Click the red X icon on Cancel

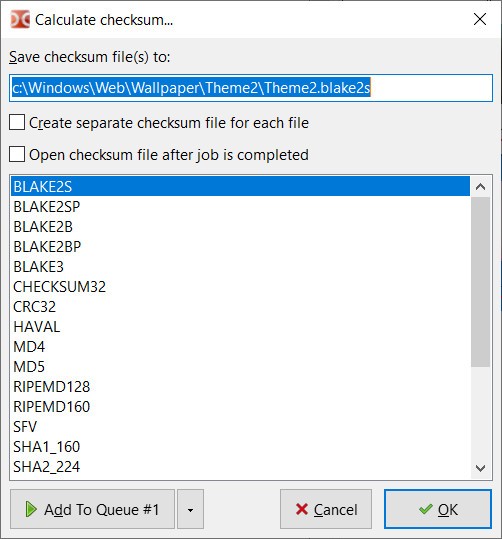tap(302, 509)
